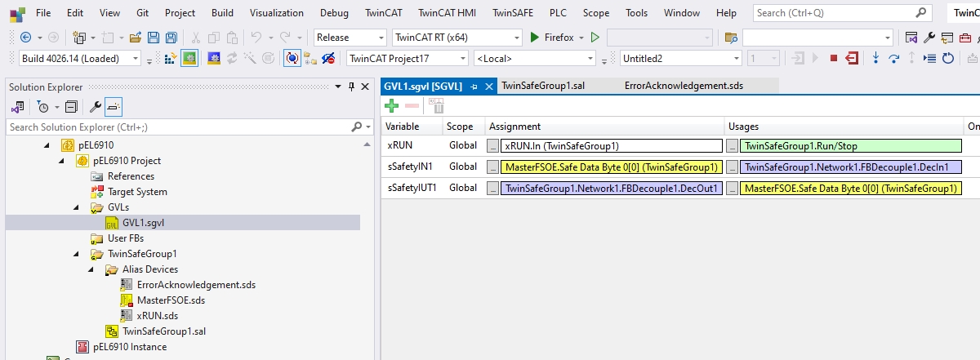Screen dimensions: 980x360
Task: Restart TwinCAT in Run Mode icon
Action: [189, 58]
